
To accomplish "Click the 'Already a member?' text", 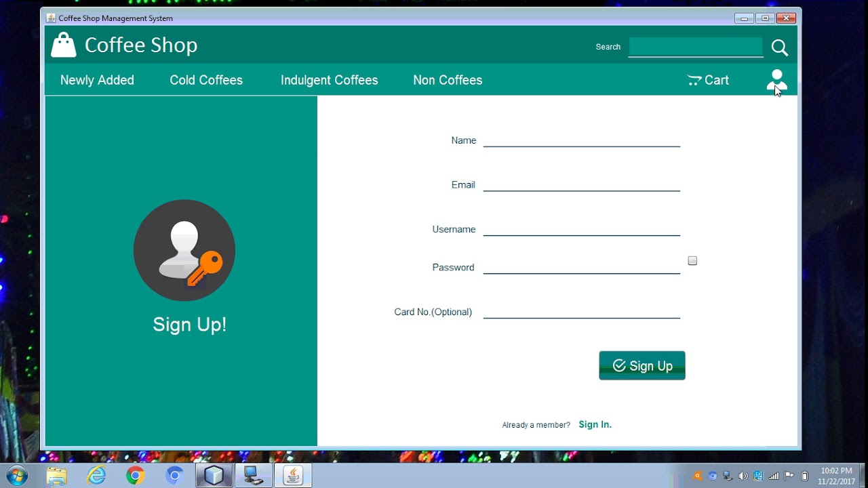I will tap(536, 425).
